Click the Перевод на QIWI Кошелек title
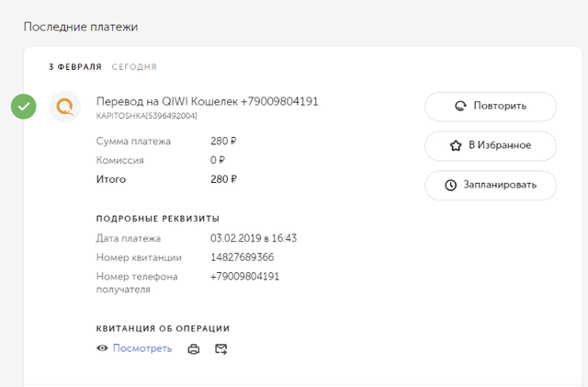The image size is (588, 387). click(207, 101)
